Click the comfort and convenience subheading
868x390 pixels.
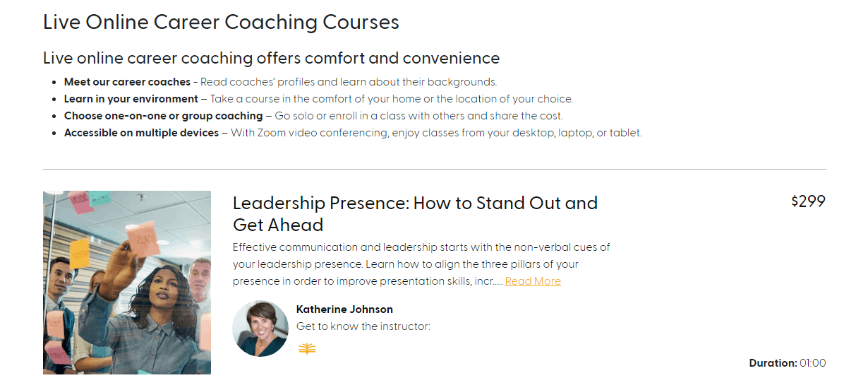coord(271,58)
